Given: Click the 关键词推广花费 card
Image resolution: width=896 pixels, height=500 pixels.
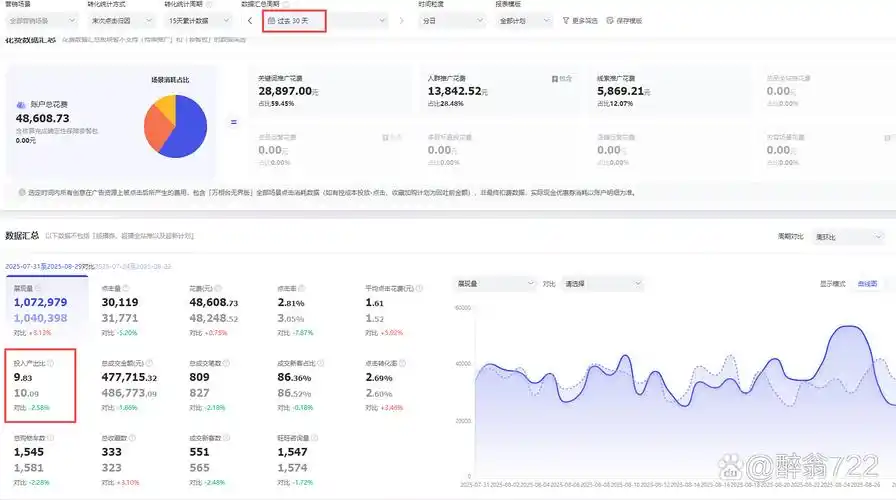Looking at the screenshot, I should click(x=326, y=91).
